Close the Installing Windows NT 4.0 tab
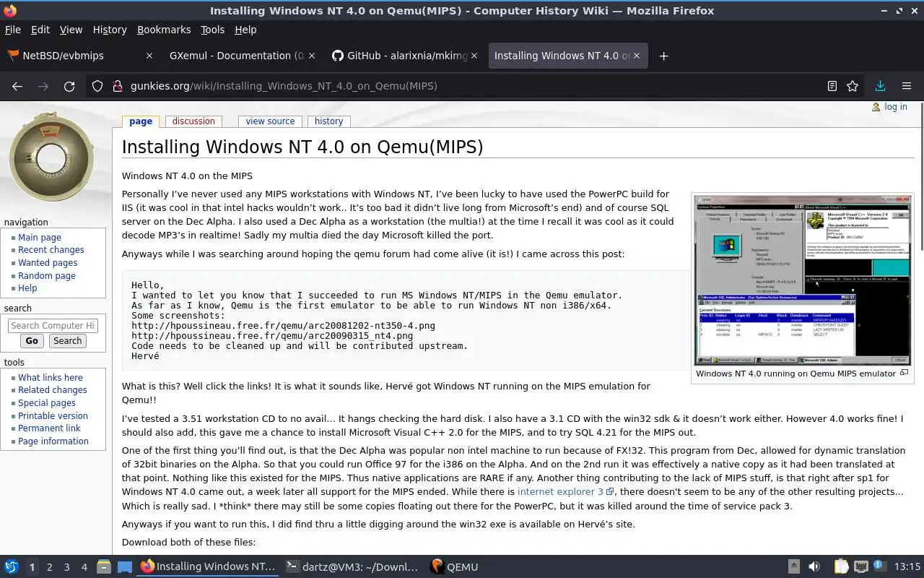Image resolution: width=924 pixels, height=578 pixels. point(636,56)
